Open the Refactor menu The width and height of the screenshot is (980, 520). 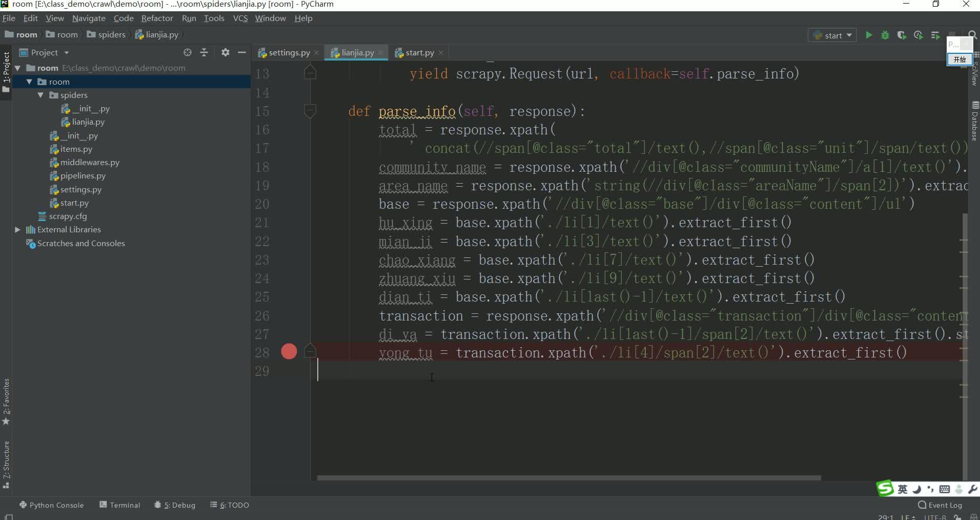[x=157, y=18]
